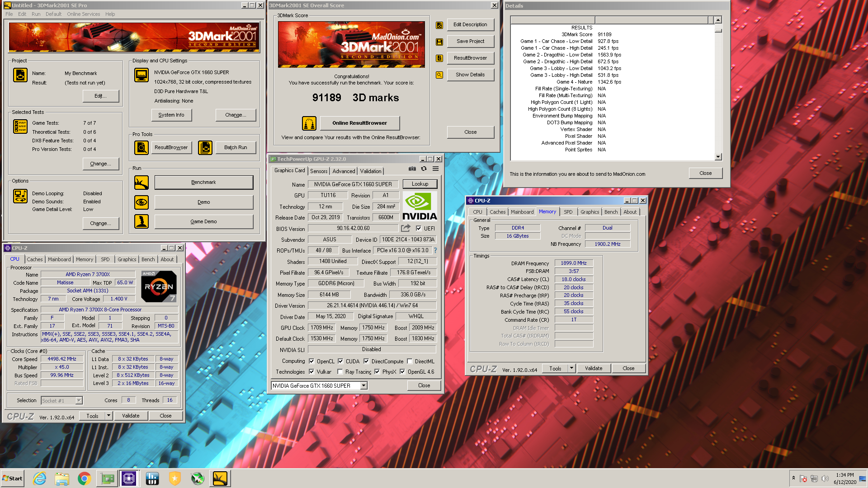Click the ResultBrowser icon in the Overall Score window
This screenshot has width=868, height=488.
point(439,58)
